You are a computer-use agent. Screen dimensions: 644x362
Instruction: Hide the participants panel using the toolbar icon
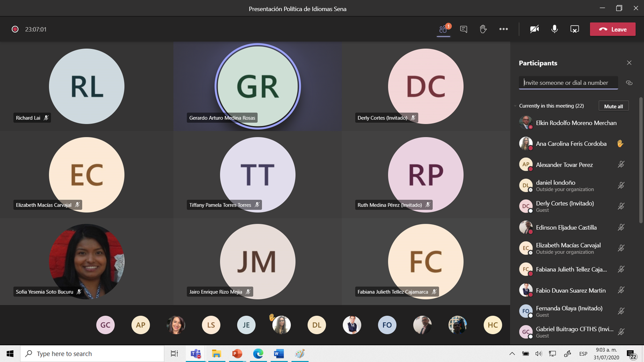point(444,29)
